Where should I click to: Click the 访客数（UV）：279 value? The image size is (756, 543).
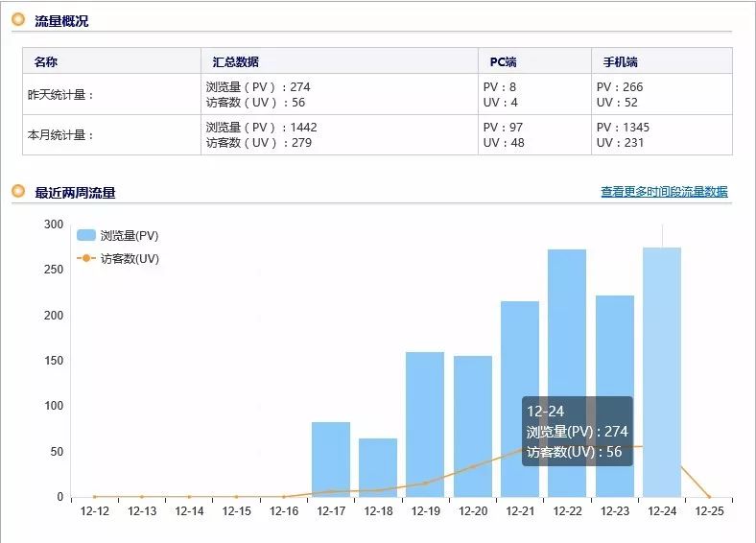pyautogui.click(x=259, y=143)
